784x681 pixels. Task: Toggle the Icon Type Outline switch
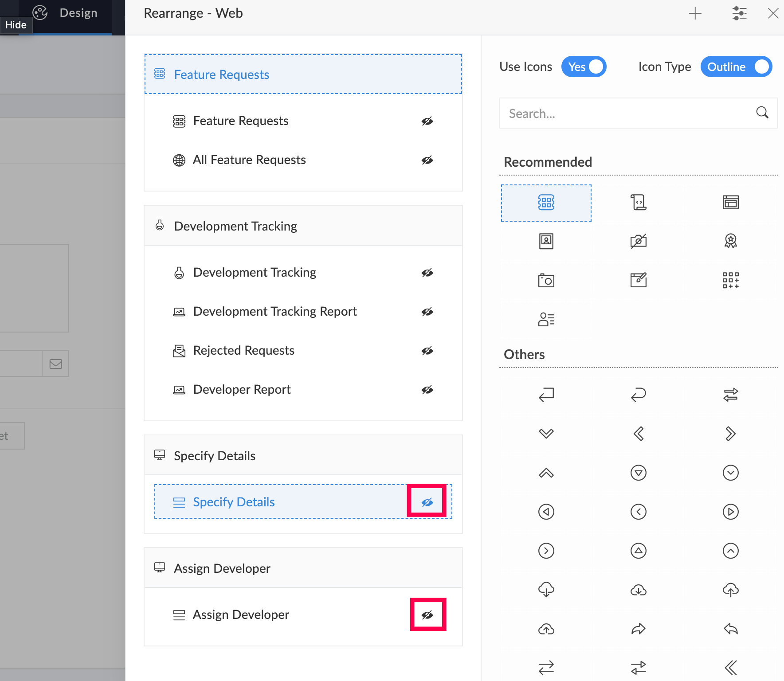pos(736,67)
